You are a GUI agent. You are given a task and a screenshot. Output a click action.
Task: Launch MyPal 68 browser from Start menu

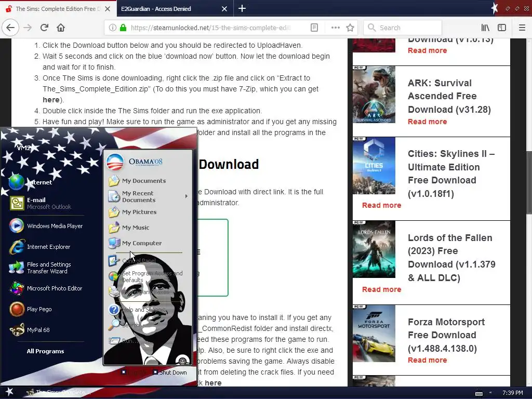pyautogui.click(x=30, y=330)
